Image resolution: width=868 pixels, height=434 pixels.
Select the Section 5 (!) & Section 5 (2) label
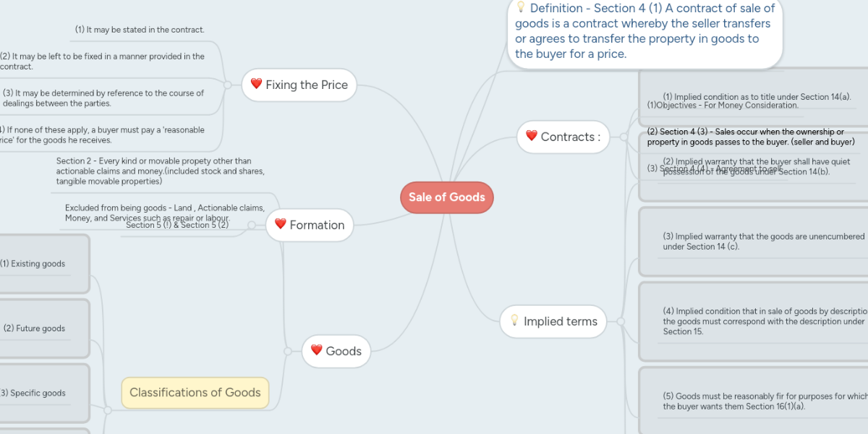pos(177,225)
